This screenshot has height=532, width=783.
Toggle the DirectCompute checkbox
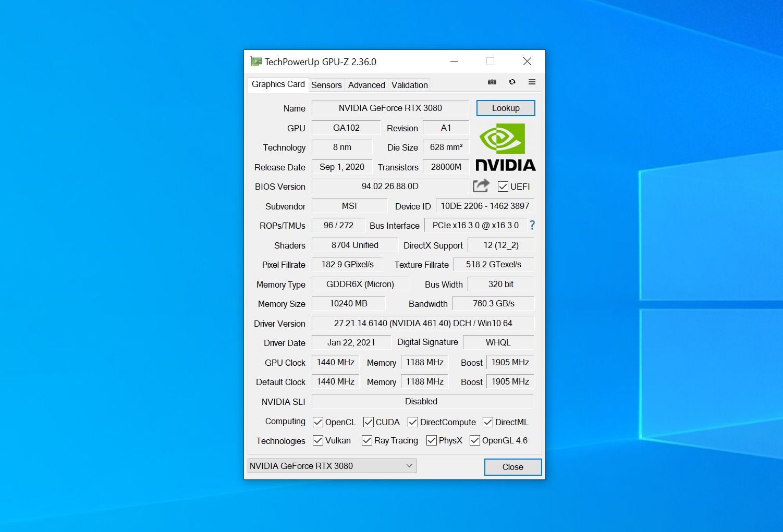click(x=413, y=422)
